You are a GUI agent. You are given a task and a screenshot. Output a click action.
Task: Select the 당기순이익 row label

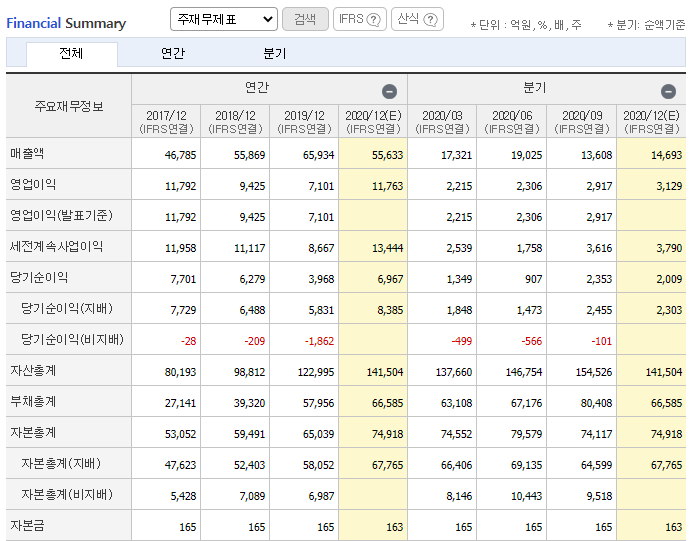coord(39,277)
